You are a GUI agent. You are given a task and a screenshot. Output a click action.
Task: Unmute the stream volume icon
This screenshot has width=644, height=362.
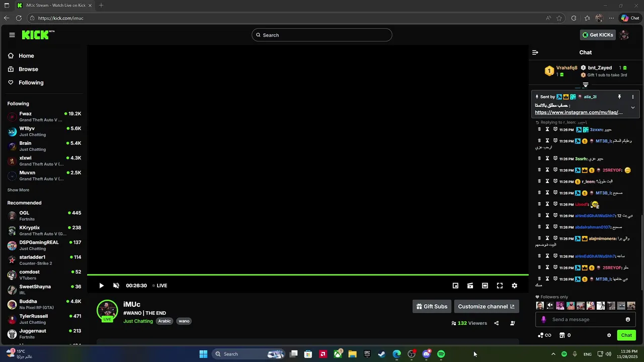coord(116,286)
